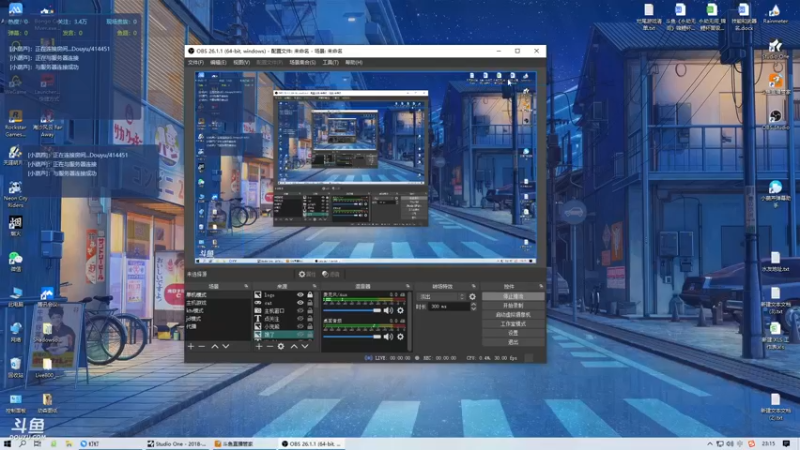Open the scene transition type dropdown
The height and width of the screenshot is (450, 800).
441,296
